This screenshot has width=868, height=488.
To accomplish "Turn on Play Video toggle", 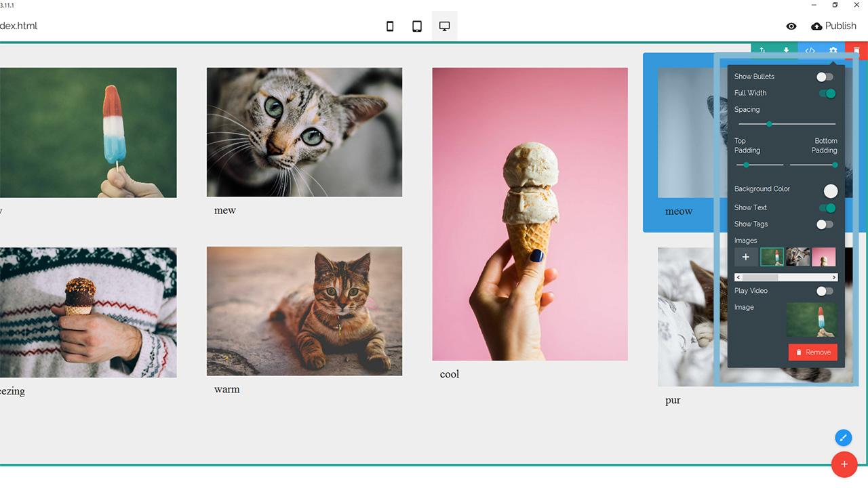I will tap(825, 291).
